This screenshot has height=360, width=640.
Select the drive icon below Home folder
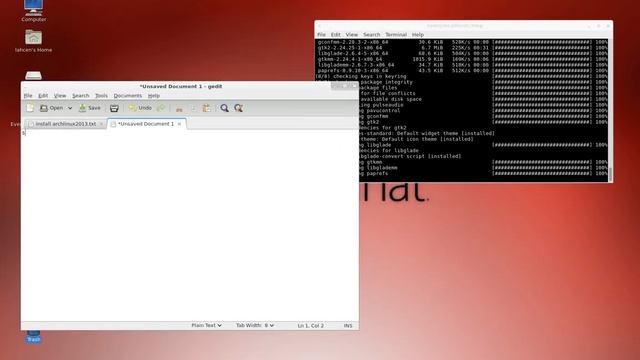point(33,75)
